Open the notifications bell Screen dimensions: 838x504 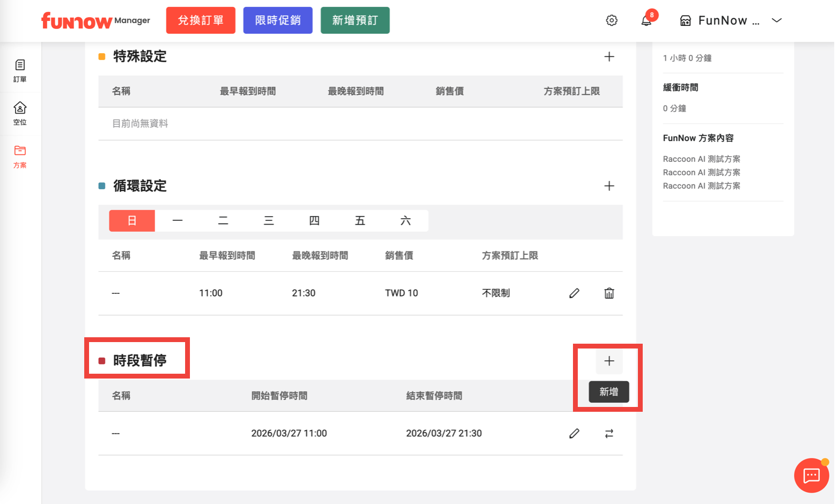(646, 20)
